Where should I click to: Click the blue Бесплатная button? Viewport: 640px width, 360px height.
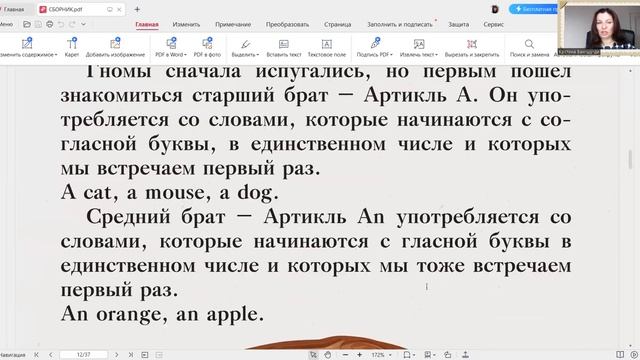[x=533, y=9]
